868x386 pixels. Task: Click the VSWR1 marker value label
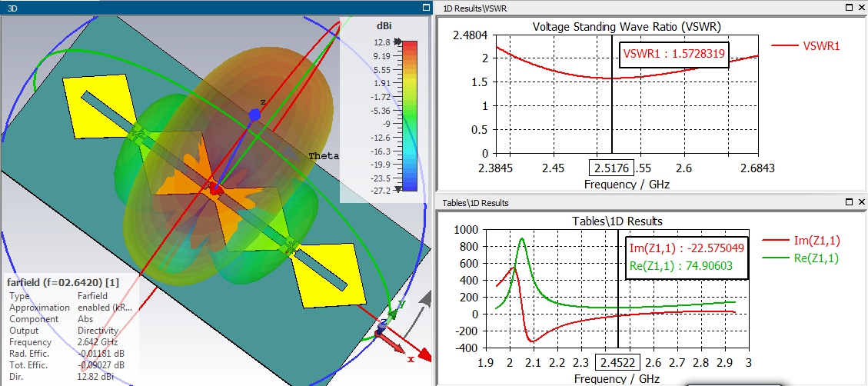tap(673, 55)
